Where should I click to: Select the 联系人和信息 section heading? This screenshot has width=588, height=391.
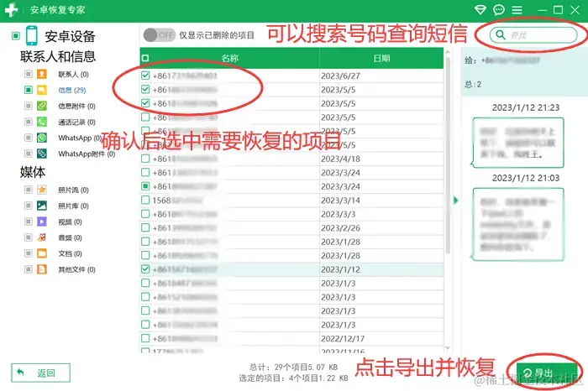pos(58,56)
